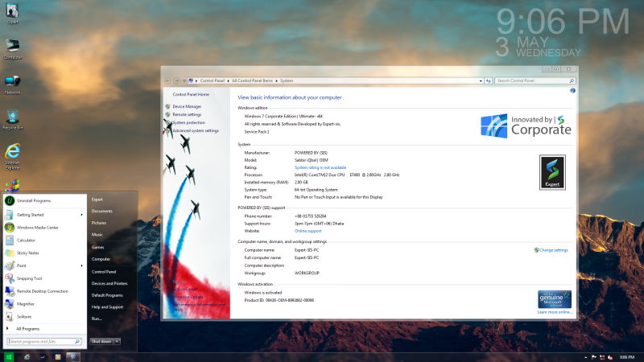
Task: Open Devices and Printers
Action: pos(109,283)
